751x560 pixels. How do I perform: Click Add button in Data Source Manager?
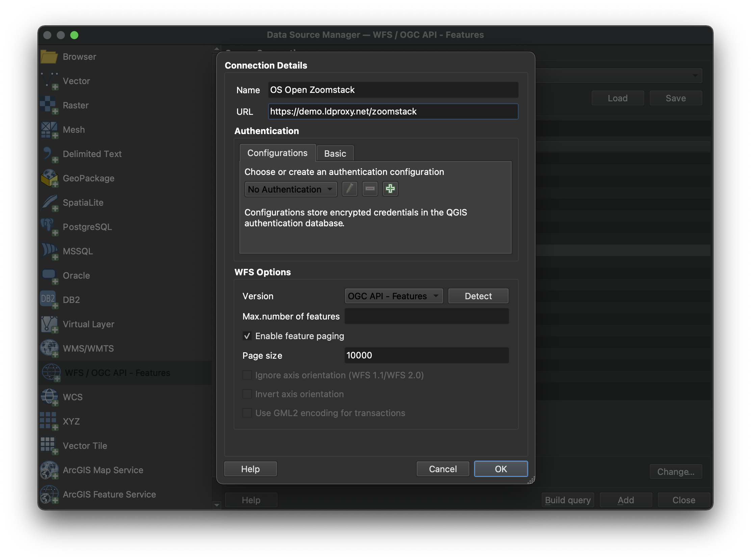point(626,501)
